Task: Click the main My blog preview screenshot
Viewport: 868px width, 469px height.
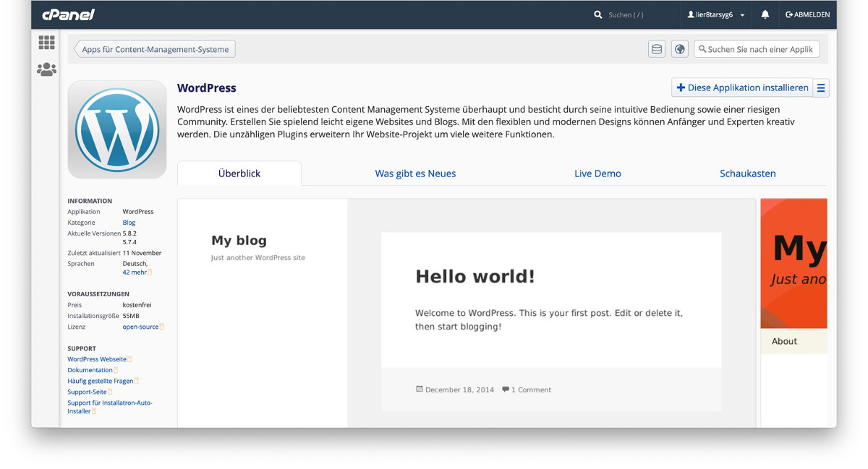Action: (467, 313)
